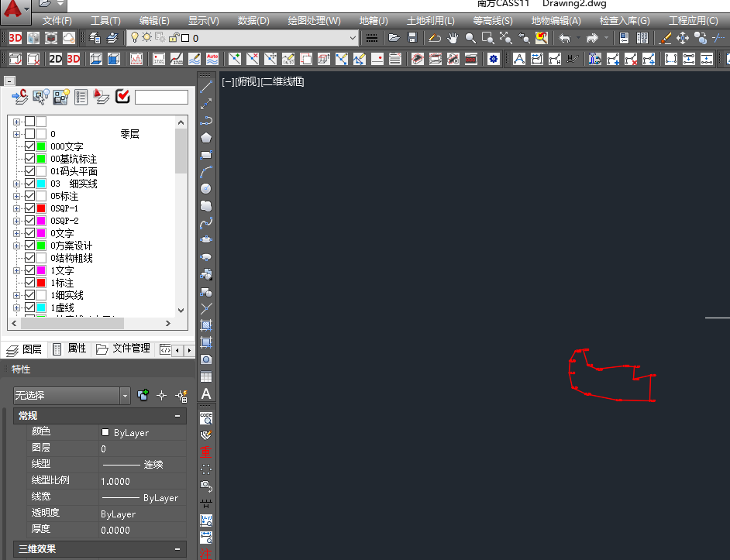Toggle checkbox for layer 1标注

pyautogui.click(x=29, y=283)
